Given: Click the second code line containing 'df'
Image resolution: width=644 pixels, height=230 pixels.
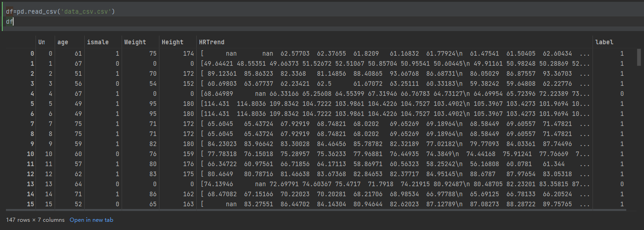Looking at the screenshot, I should (10, 21).
